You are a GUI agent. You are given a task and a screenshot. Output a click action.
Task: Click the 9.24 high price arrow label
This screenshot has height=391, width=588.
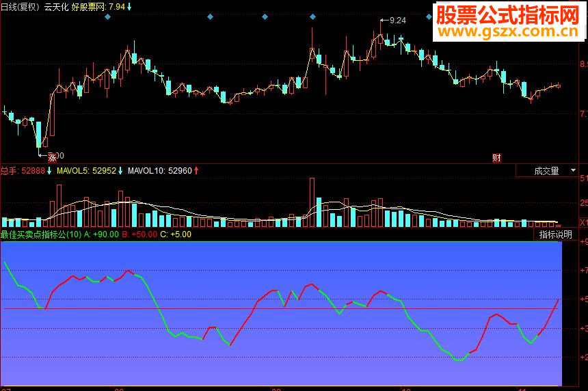point(393,21)
